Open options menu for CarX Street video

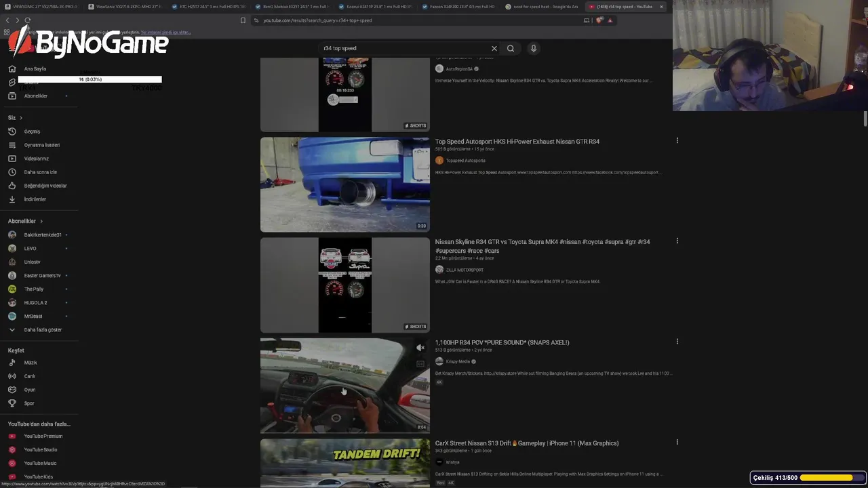point(677,442)
